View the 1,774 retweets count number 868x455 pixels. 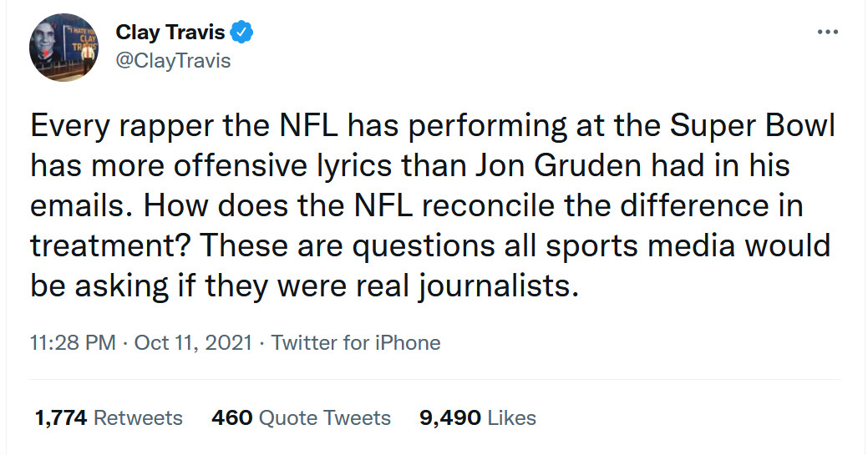click(x=60, y=417)
